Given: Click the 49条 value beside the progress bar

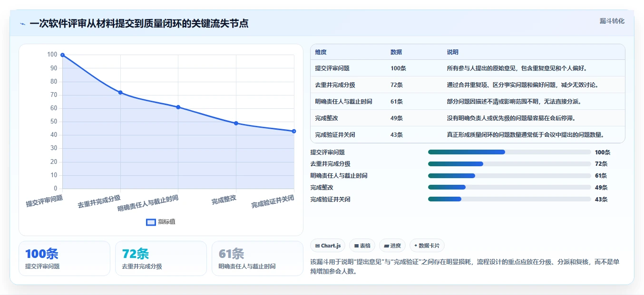Looking at the screenshot, I should (x=601, y=188).
